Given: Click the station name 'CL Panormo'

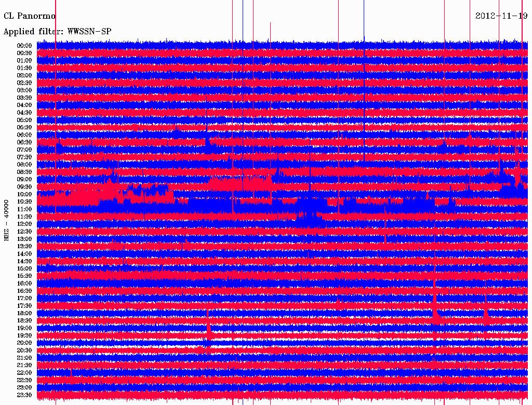Looking at the screenshot, I should point(30,16).
